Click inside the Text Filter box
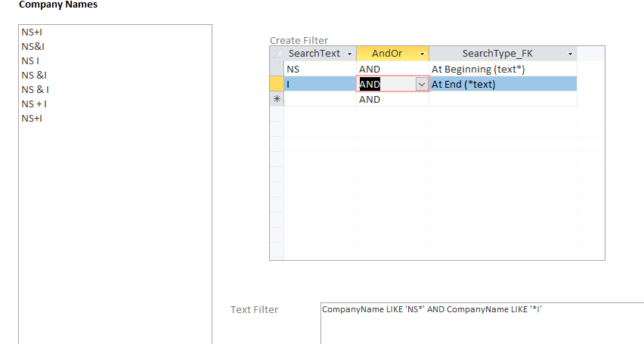 tap(481, 324)
